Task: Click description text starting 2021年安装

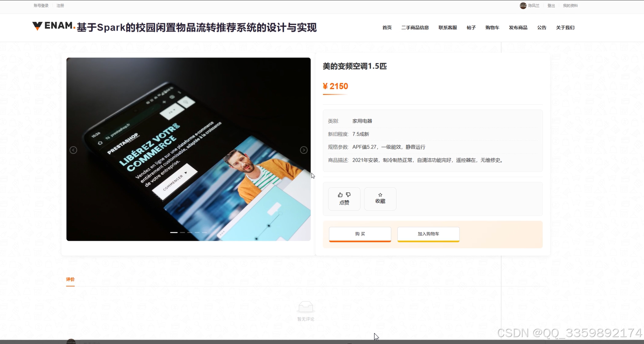Action: tap(428, 160)
